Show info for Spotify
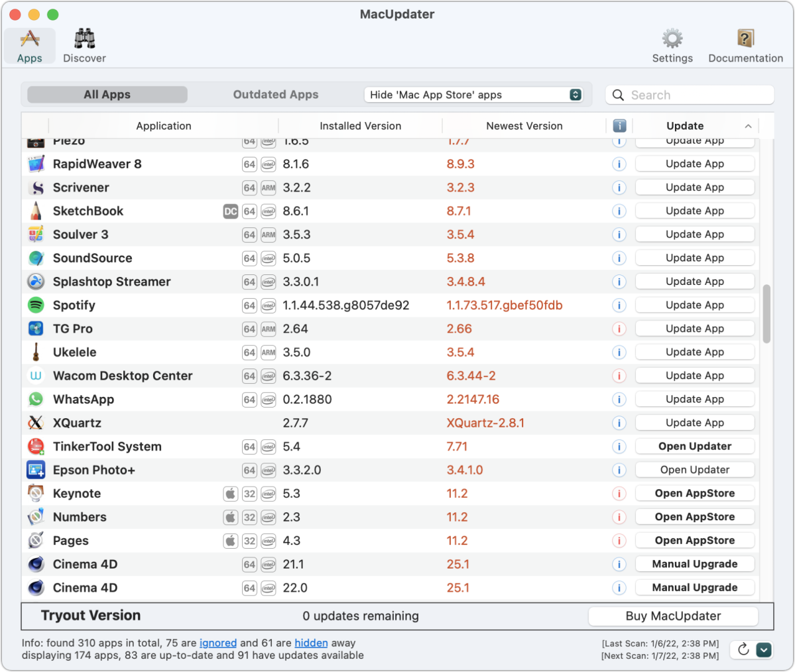The image size is (795, 672). (x=619, y=305)
